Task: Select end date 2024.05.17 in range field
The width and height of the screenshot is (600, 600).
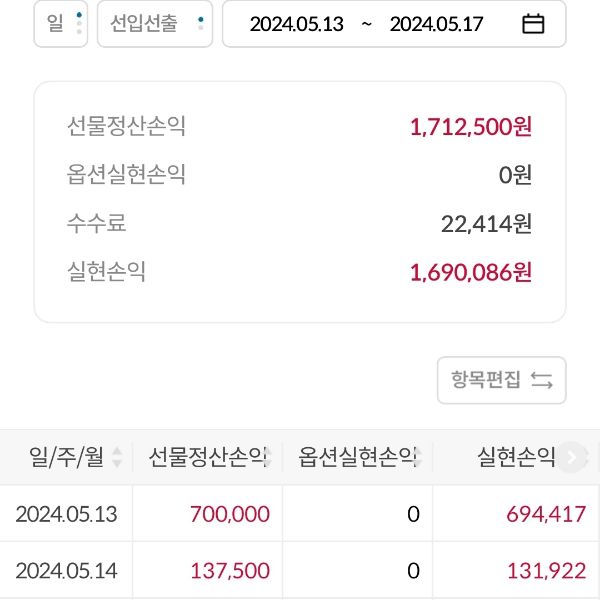Action: [436, 24]
